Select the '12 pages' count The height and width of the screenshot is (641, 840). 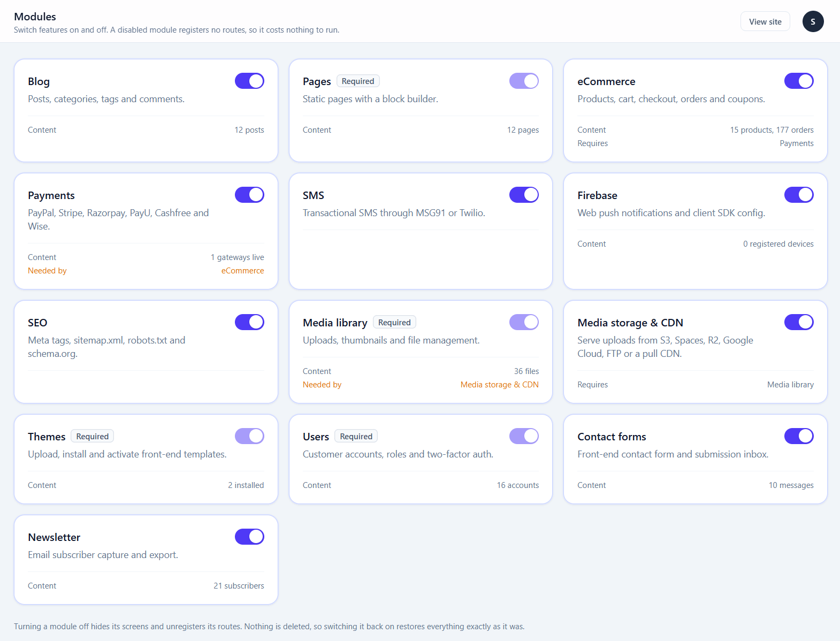coord(523,130)
